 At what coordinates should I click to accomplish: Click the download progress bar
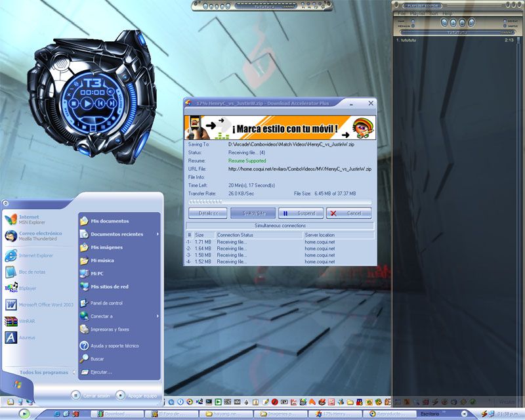(280, 202)
